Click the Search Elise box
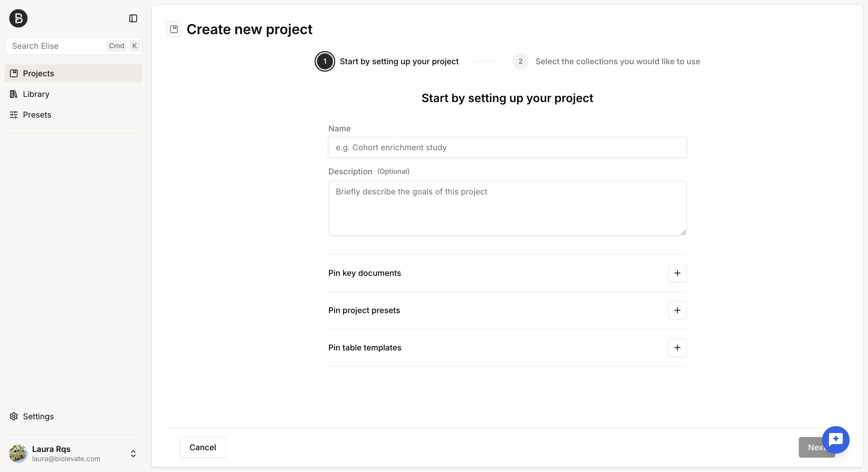868x472 pixels. click(73, 46)
